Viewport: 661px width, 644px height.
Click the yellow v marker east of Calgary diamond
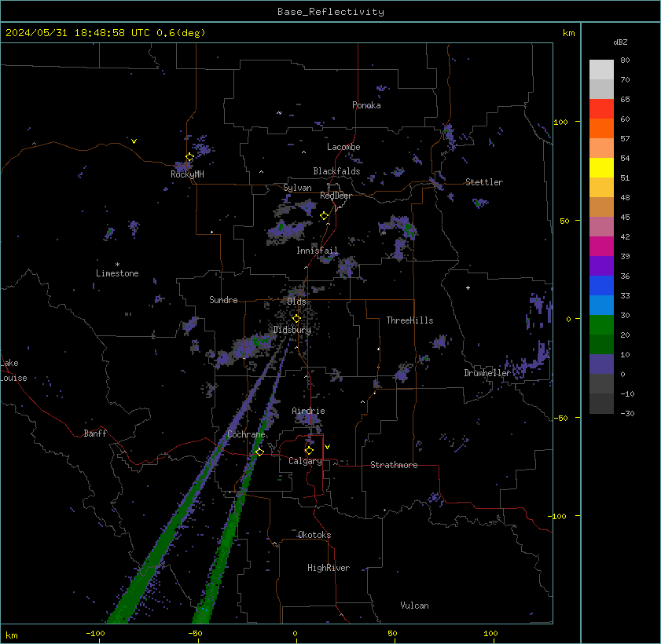point(327,447)
